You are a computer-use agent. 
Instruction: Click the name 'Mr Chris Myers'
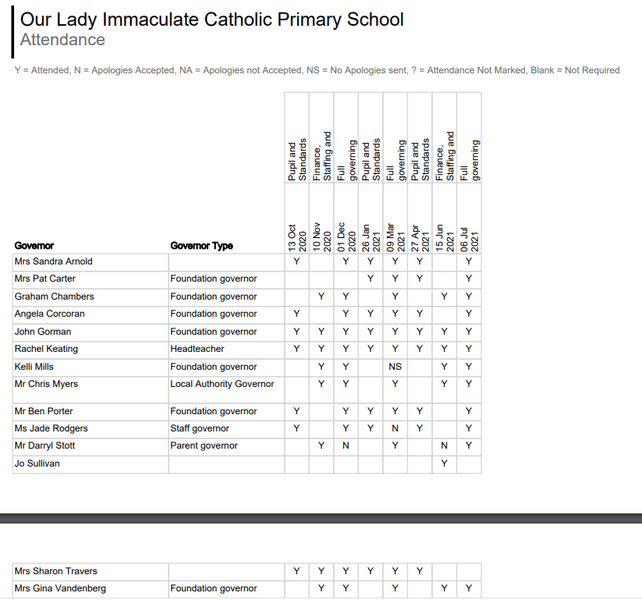[46, 384]
